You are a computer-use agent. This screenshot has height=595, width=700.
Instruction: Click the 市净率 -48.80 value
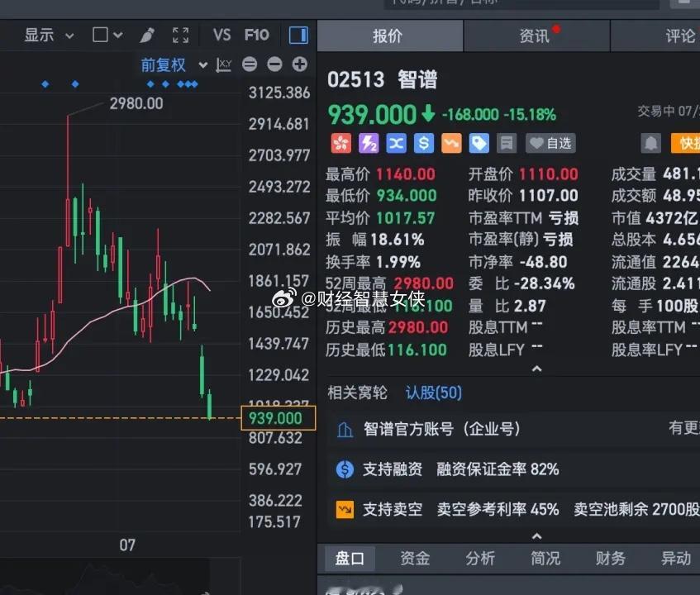pyautogui.click(x=543, y=262)
